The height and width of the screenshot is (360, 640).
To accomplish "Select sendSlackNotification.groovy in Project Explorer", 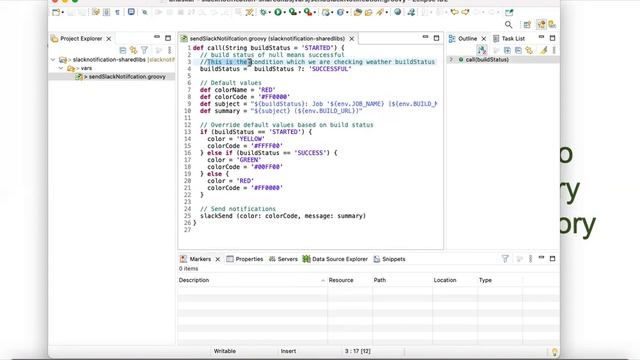I will [127, 76].
